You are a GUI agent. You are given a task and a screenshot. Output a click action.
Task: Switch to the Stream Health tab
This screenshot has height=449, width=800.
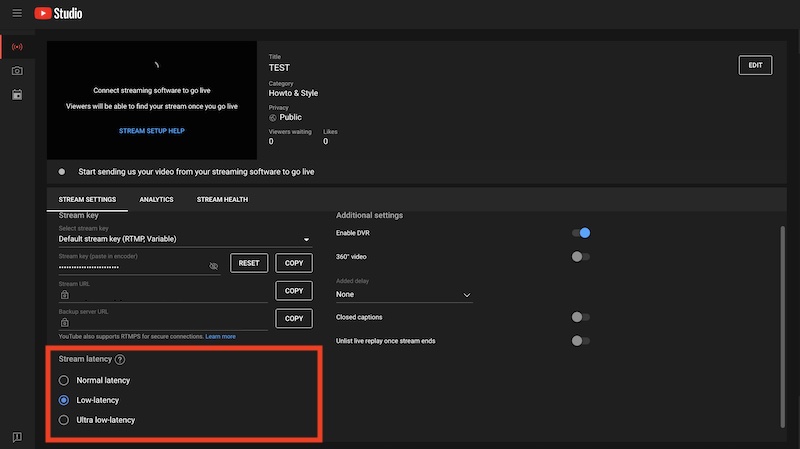(222, 199)
